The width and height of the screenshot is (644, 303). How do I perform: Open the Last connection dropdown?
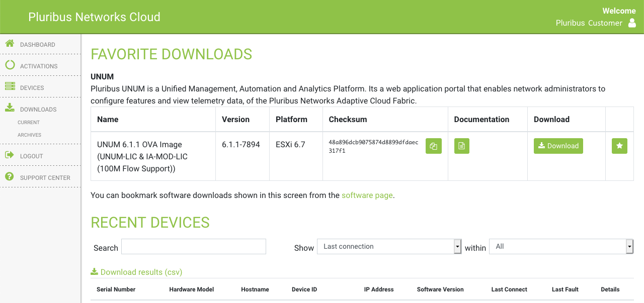click(x=389, y=246)
